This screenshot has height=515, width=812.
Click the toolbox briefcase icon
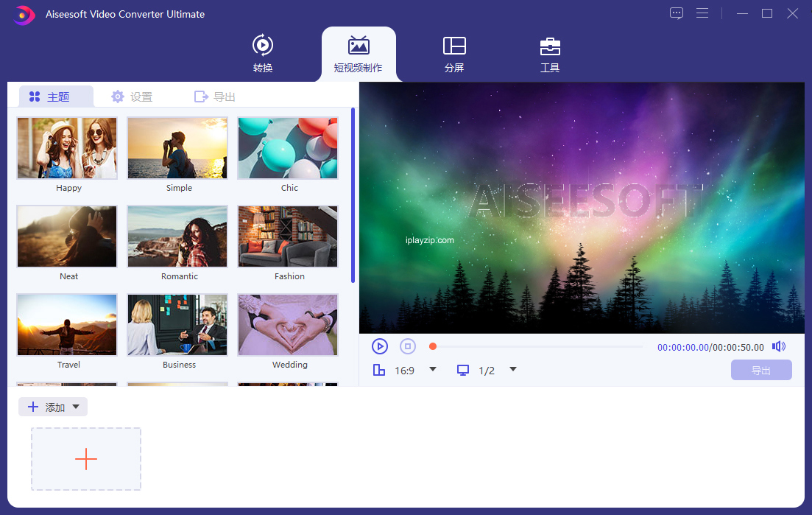click(x=550, y=46)
